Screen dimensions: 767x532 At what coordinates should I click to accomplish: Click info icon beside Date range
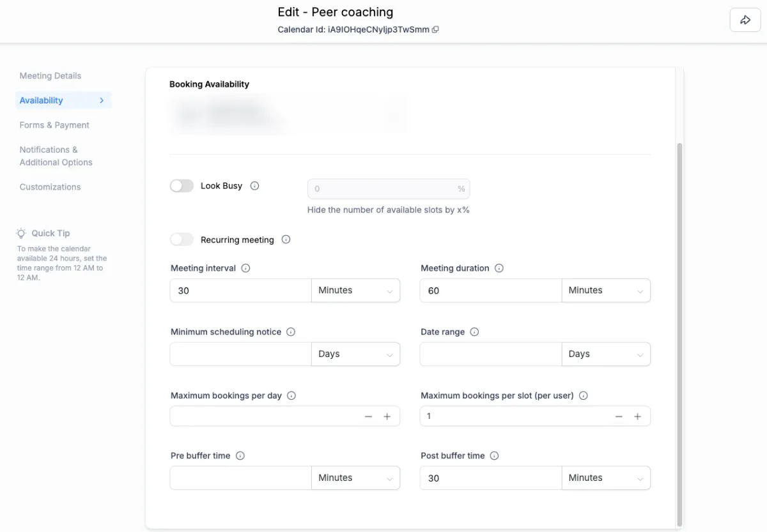point(474,332)
